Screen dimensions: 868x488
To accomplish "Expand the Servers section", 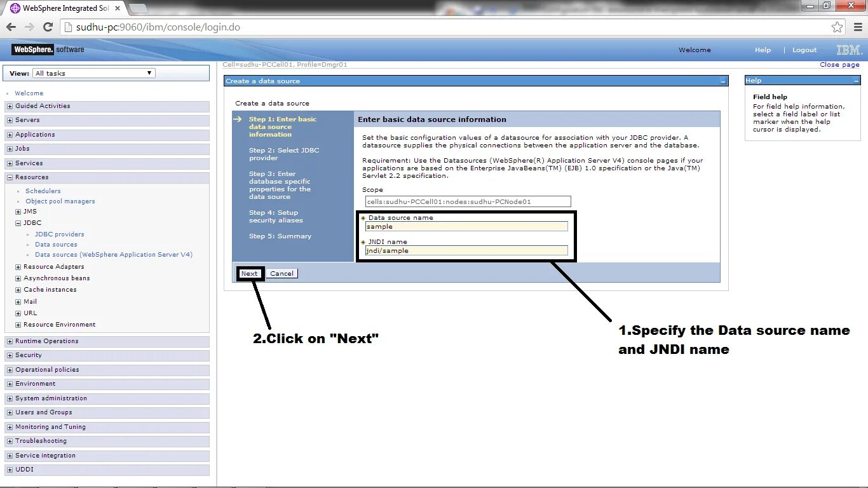I will click(10, 120).
